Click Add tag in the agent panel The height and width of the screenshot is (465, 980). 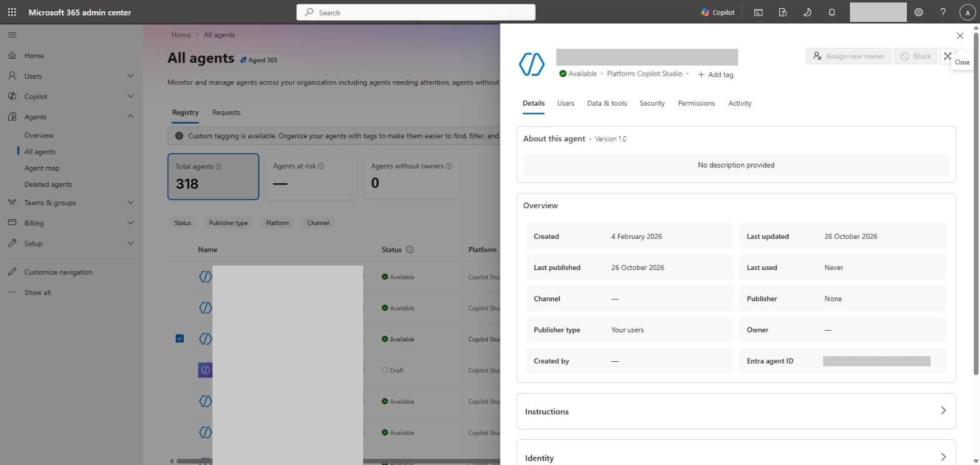pyautogui.click(x=716, y=74)
